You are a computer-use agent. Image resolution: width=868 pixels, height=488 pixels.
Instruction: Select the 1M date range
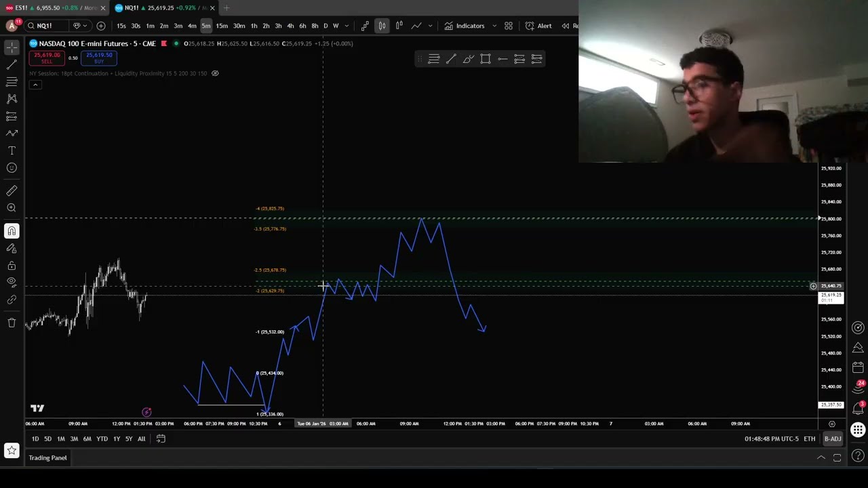(61, 439)
